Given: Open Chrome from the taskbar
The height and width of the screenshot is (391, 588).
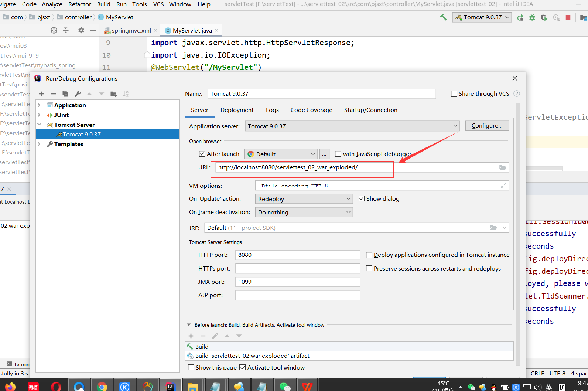Looking at the screenshot, I should coord(102,386).
